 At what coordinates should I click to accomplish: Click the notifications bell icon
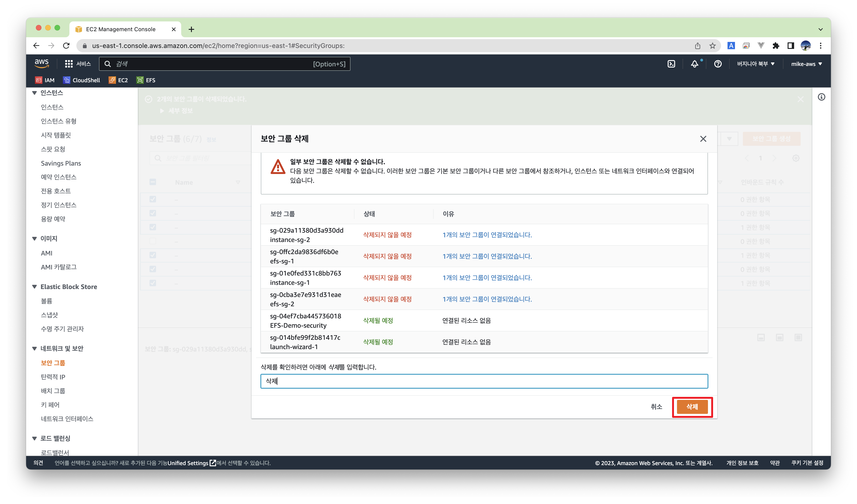[694, 64]
